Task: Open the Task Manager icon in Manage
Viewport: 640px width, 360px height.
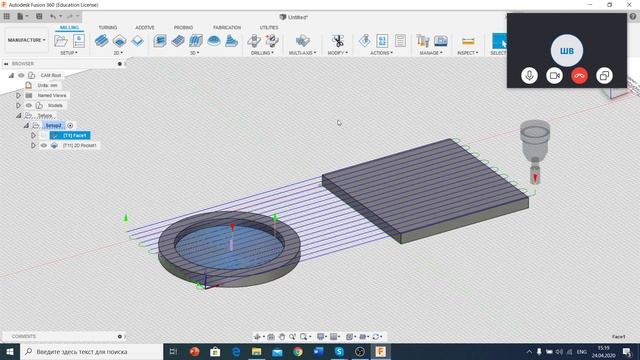Action: (x=440, y=41)
